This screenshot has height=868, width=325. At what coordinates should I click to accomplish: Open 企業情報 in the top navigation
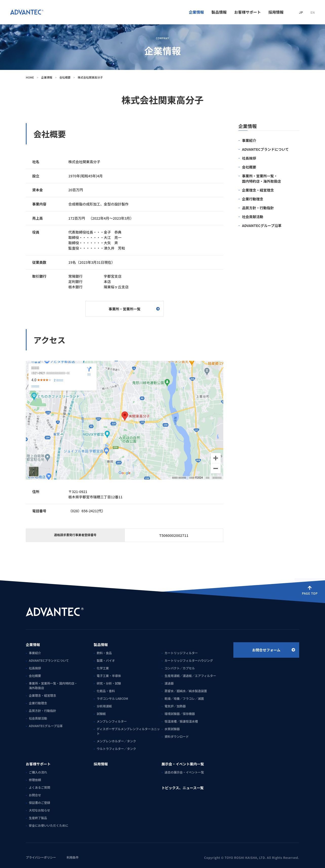tap(196, 12)
